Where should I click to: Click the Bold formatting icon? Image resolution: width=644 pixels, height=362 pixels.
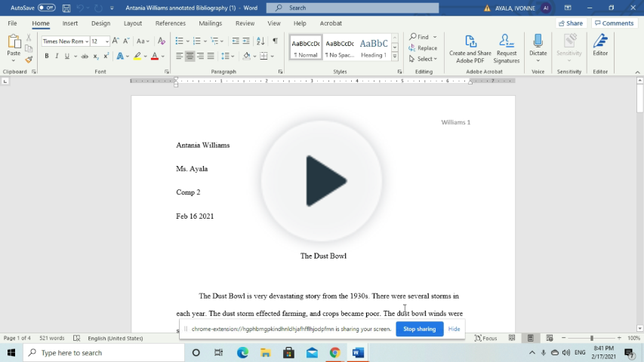pos(47,57)
